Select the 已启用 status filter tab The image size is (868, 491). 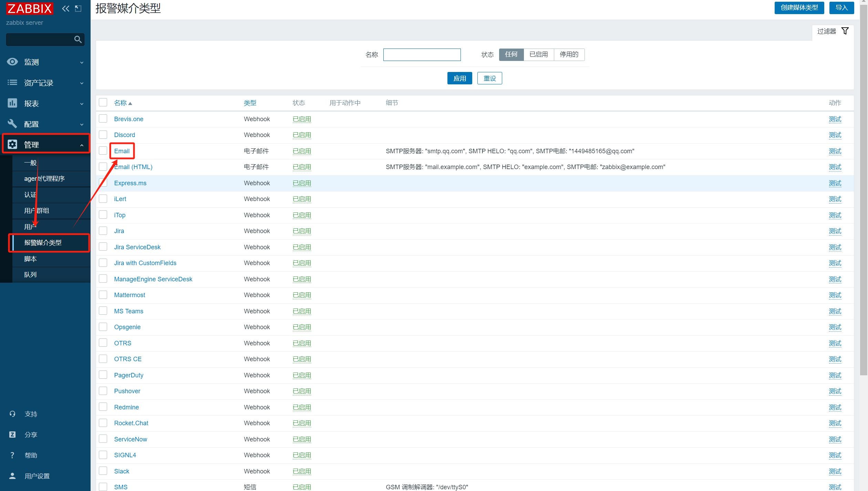[538, 54]
